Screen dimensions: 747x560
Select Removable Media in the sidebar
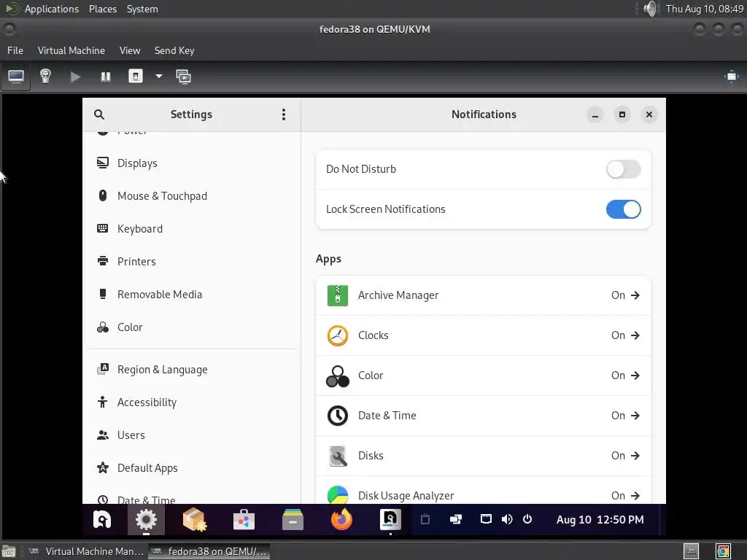[x=192, y=295]
